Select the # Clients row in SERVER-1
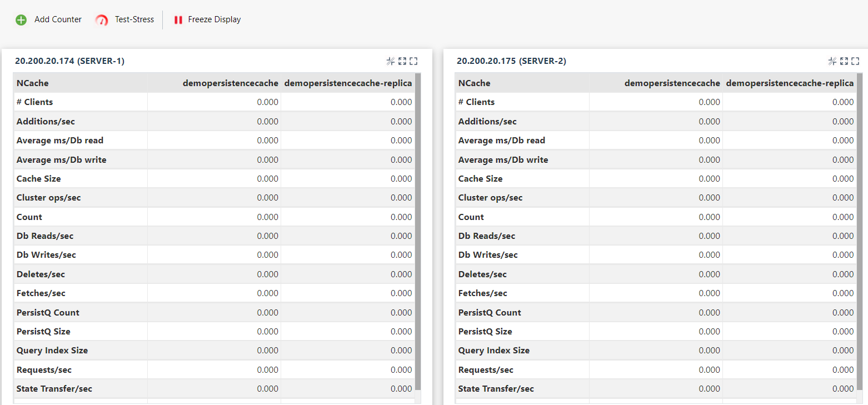This screenshot has width=868, height=405. point(214,102)
